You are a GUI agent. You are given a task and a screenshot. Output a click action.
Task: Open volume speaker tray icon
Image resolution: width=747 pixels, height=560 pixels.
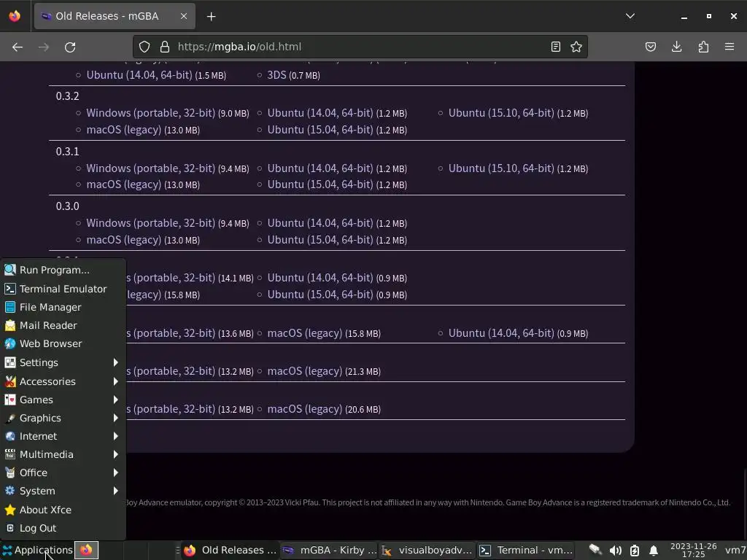(x=616, y=551)
